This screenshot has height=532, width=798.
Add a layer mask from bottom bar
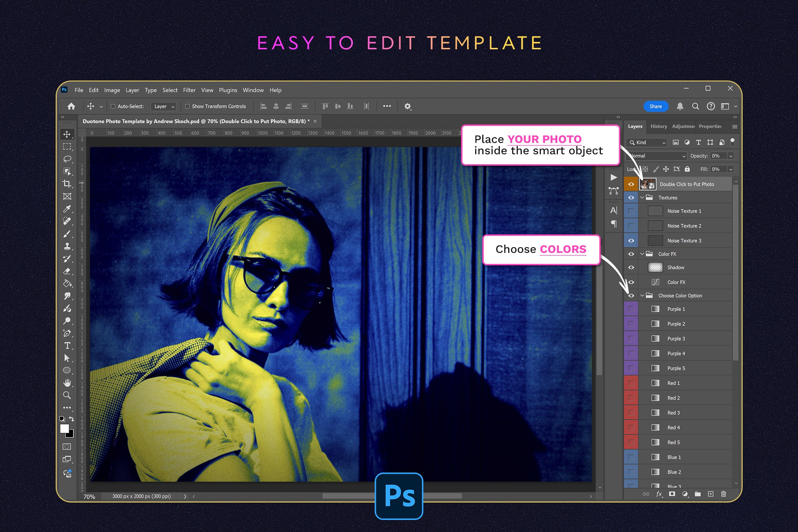(672, 494)
